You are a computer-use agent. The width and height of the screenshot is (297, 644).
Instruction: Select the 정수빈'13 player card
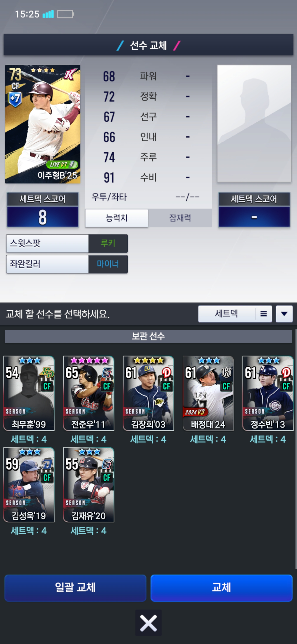[268, 393]
